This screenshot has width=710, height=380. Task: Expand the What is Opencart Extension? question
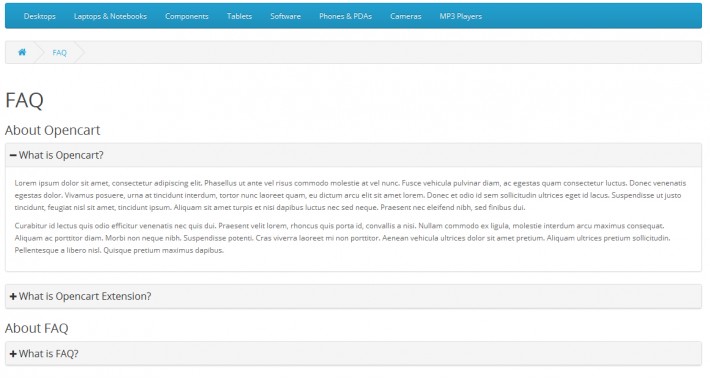tap(353, 296)
